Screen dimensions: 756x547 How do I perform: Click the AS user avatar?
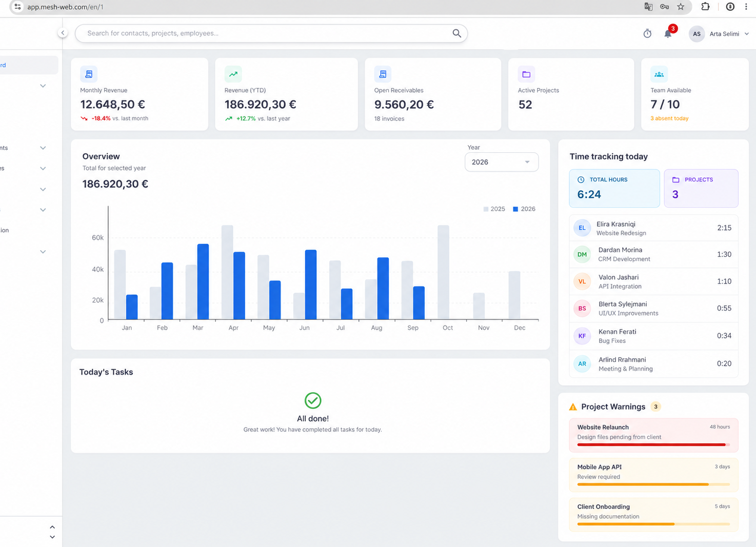[697, 34]
